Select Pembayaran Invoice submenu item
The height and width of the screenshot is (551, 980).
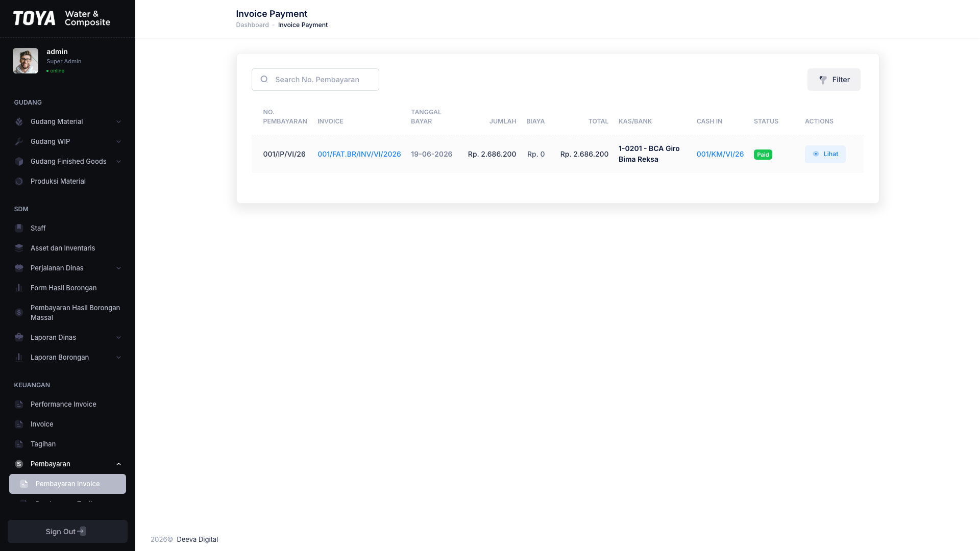click(67, 484)
